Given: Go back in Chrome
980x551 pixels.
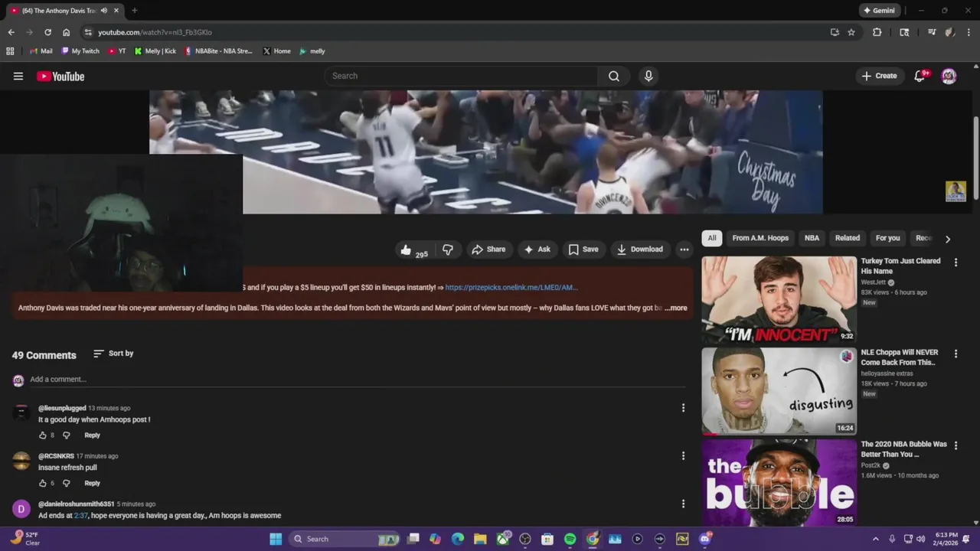Looking at the screenshot, I should coord(11,32).
